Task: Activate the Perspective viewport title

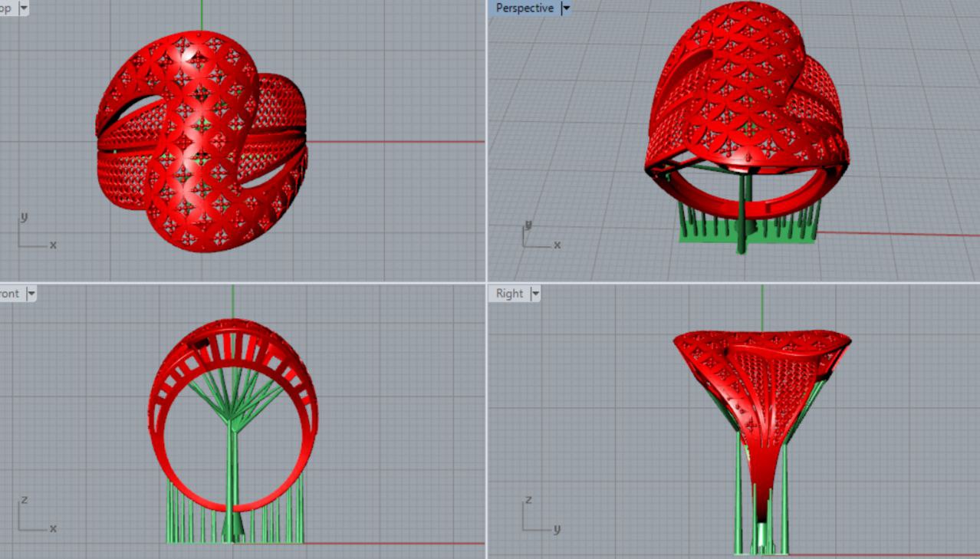Action: tap(525, 8)
